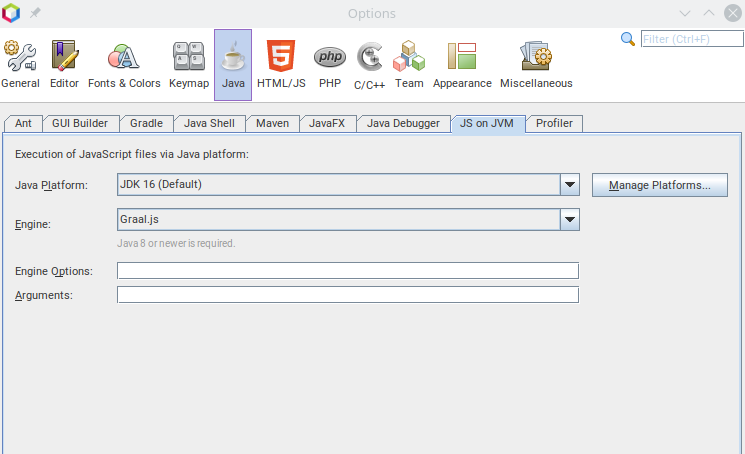Open the Gradle tab
The width and height of the screenshot is (745, 454).
tap(147, 123)
